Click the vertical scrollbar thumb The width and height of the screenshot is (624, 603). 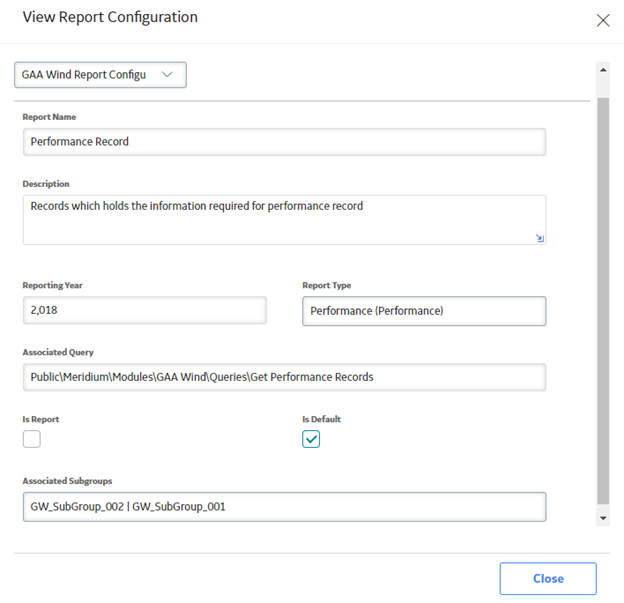(603, 301)
